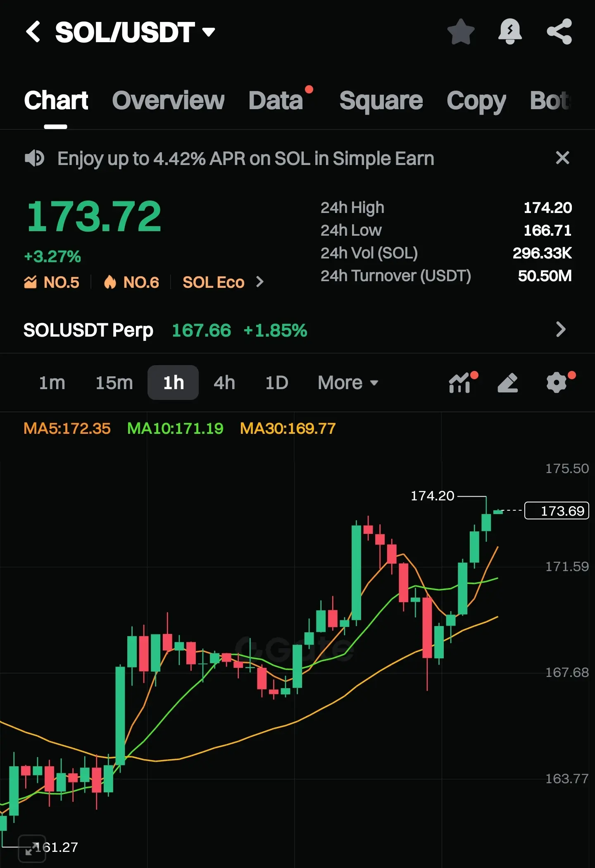
Task: Open the SOLUSDT Perp contract
Action: point(88,330)
